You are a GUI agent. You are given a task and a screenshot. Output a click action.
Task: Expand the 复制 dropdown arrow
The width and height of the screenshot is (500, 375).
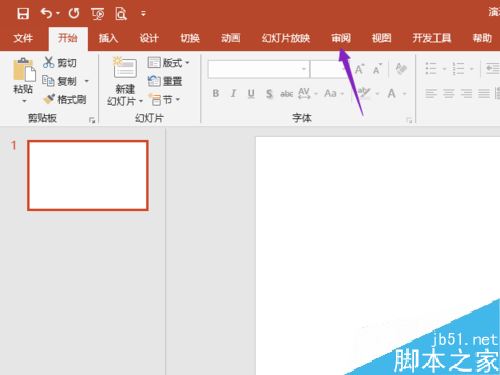[87, 81]
